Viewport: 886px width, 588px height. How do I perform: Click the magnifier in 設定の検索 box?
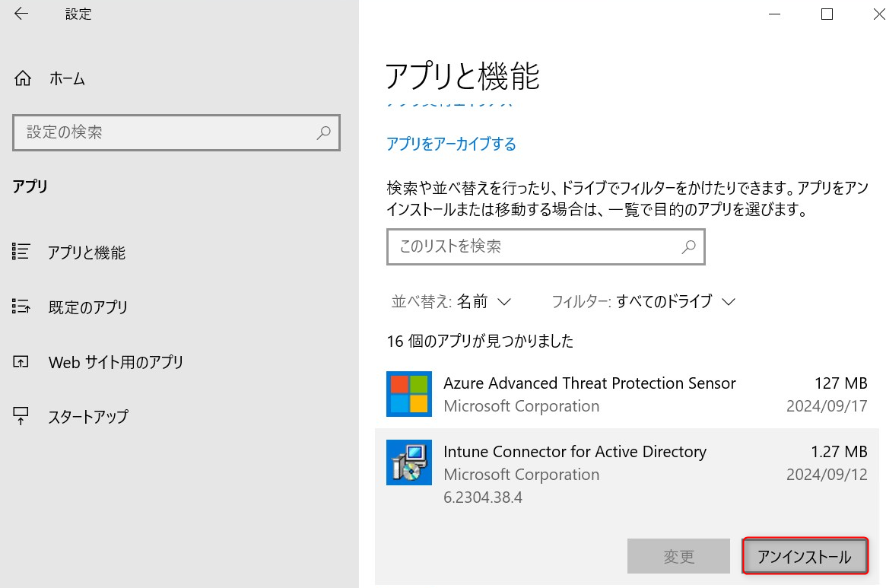pyautogui.click(x=324, y=133)
